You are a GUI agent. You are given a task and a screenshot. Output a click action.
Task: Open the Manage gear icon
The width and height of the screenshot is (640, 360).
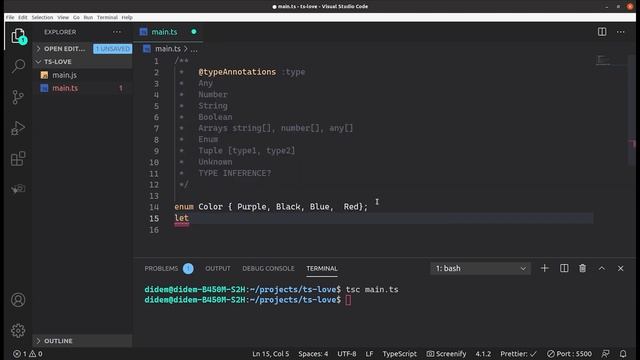click(x=18, y=330)
